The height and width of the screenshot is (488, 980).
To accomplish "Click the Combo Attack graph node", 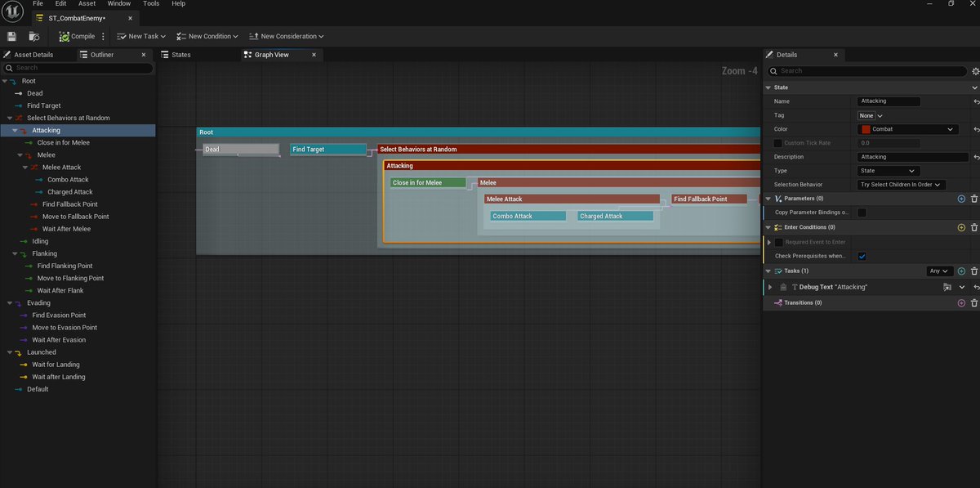I will [528, 216].
